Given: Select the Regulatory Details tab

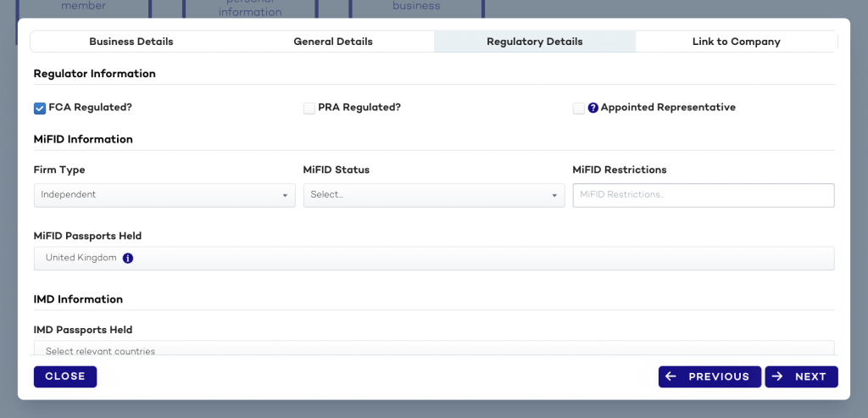Looking at the screenshot, I should click(535, 42).
